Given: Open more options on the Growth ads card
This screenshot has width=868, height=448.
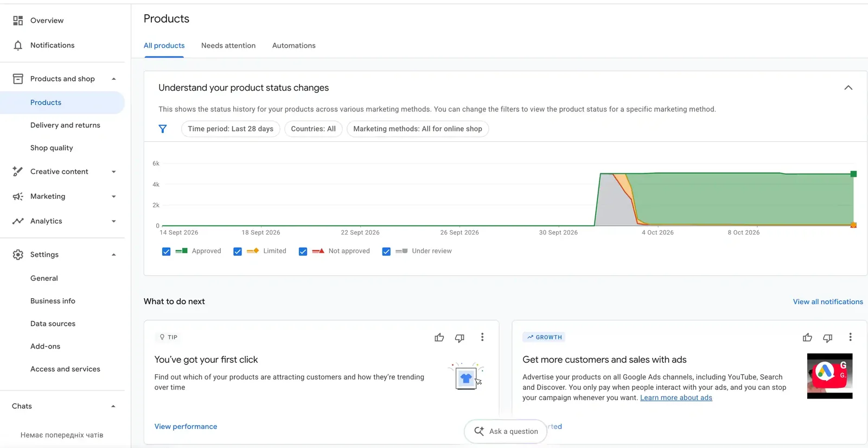Looking at the screenshot, I should point(850,337).
